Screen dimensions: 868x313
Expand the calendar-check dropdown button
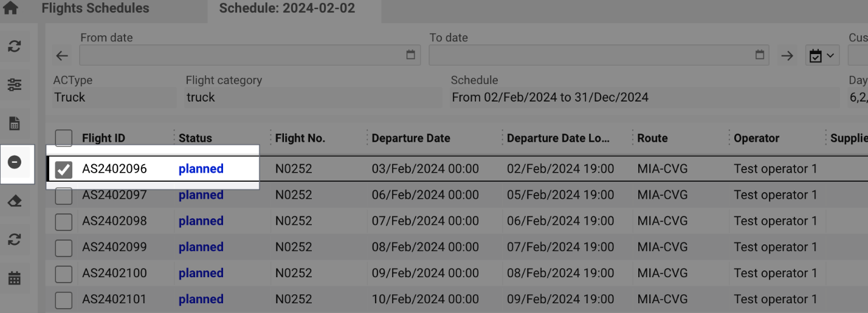[821, 56]
